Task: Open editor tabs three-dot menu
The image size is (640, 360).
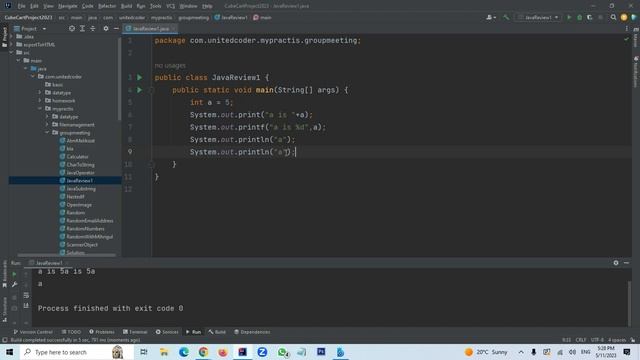Action: [x=627, y=29]
